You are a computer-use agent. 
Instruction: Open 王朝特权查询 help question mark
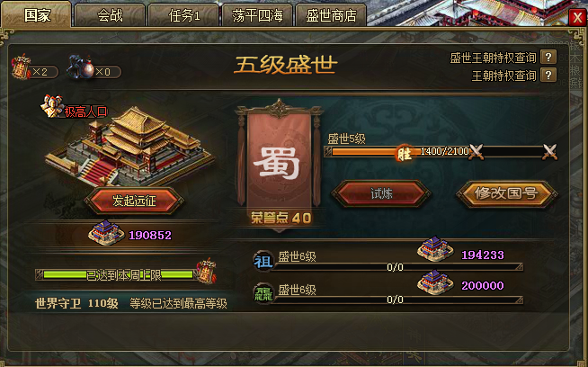click(x=548, y=75)
